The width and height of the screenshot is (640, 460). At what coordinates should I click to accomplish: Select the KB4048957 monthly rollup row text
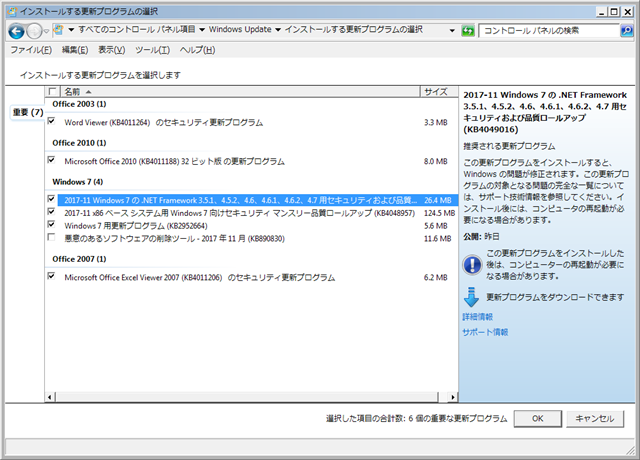point(240,213)
